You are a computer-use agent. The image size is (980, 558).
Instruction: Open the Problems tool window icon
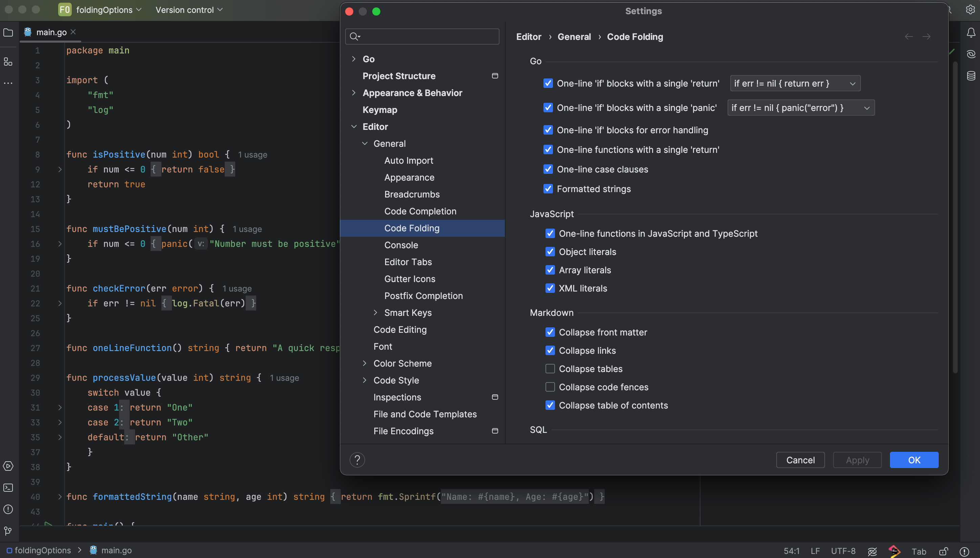pyautogui.click(x=8, y=509)
